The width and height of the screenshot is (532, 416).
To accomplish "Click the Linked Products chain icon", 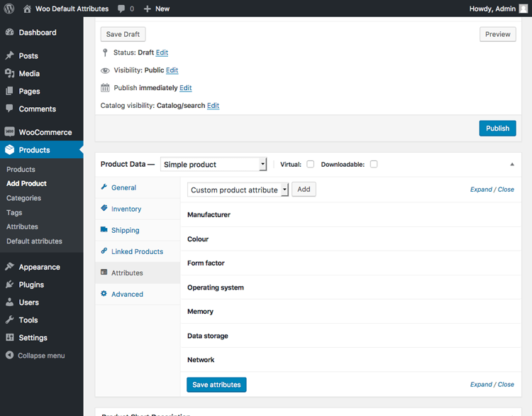I will pos(104,251).
